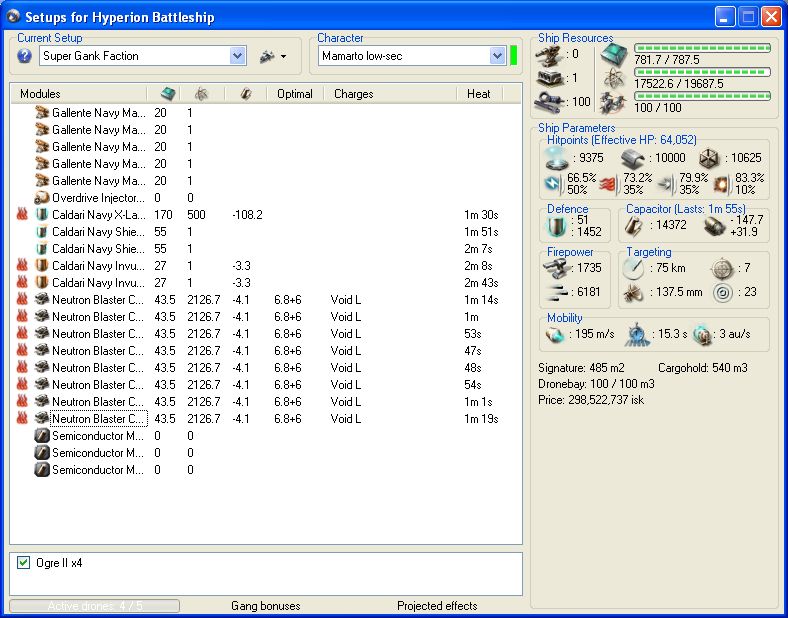Toggle overheat on last Neutron Blaster row
The width and height of the screenshot is (788, 618).
tap(22, 419)
